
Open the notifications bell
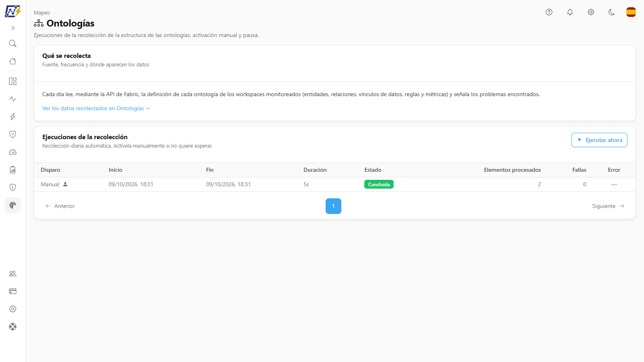coord(570,12)
